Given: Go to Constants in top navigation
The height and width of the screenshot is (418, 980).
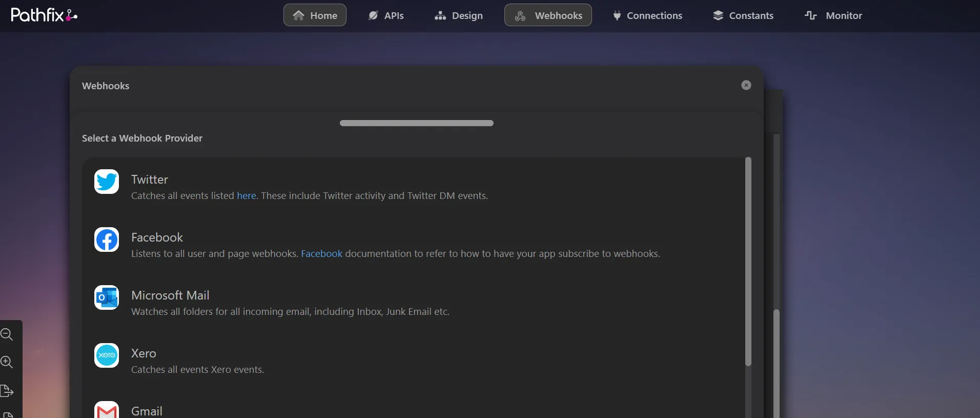Looking at the screenshot, I should point(743,15).
